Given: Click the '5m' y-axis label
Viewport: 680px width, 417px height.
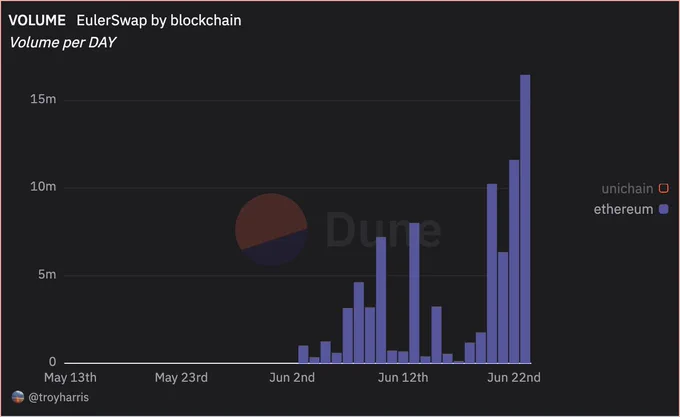Looking at the screenshot, I should click(47, 274).
